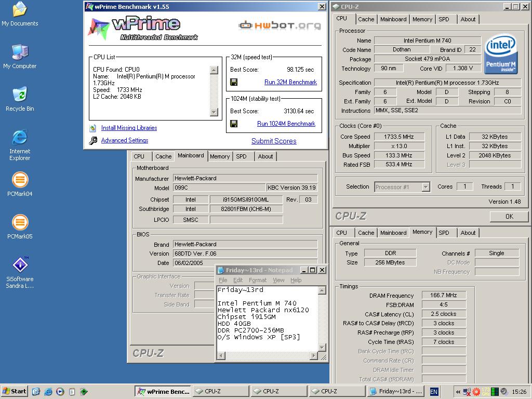Click the icon beside Install Missing Libraries
The width and height of the screenshot is (532, 399).
93,128
